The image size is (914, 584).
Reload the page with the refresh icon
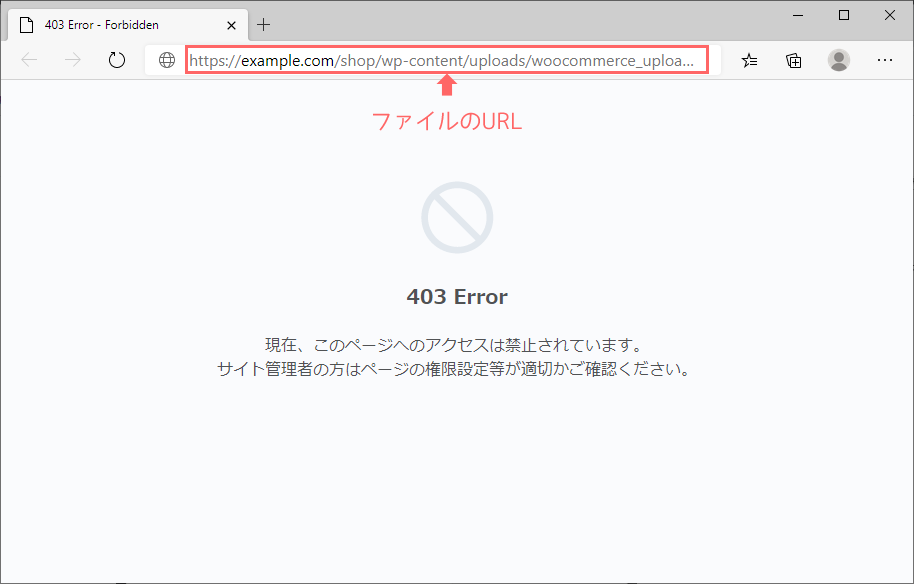(117, 59)
